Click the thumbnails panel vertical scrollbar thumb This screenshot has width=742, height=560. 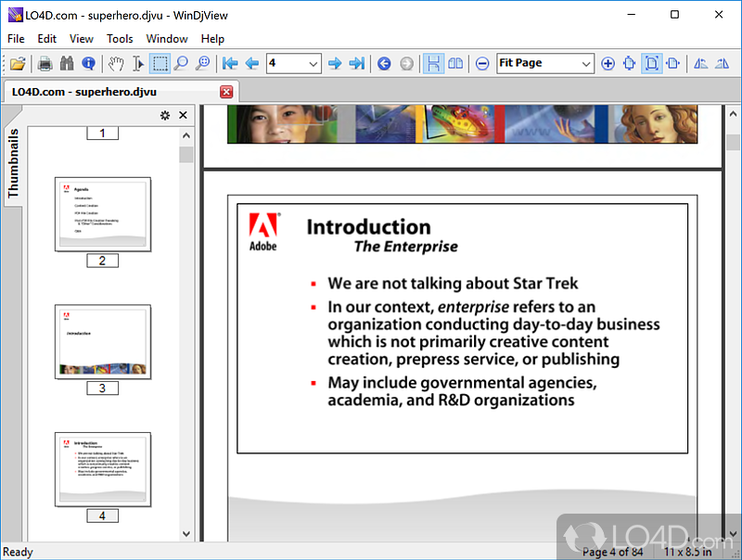point(186,154)
